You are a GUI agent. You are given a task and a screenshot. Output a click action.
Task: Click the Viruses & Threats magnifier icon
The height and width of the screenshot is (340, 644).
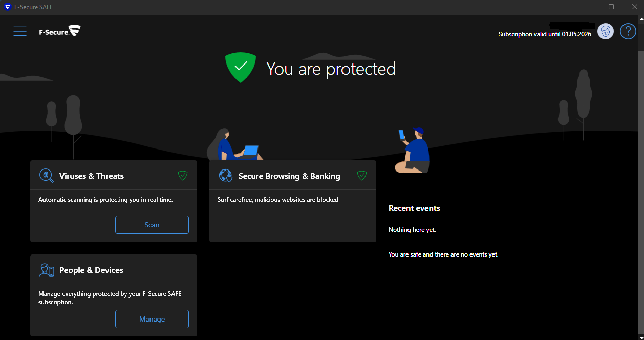(x=46, y=176)
